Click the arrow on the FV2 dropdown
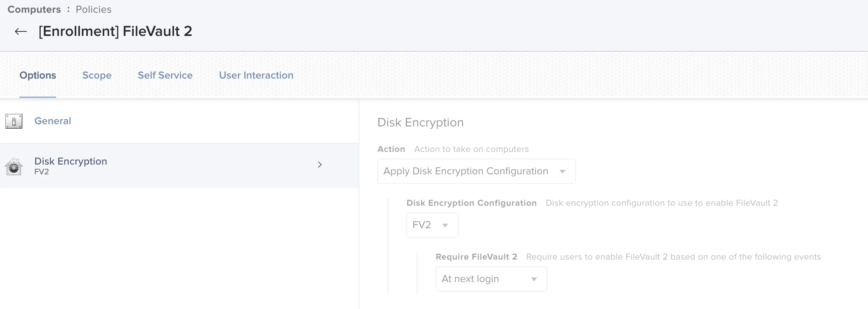This screenshot has width=868, height=309. coord(445,225)
